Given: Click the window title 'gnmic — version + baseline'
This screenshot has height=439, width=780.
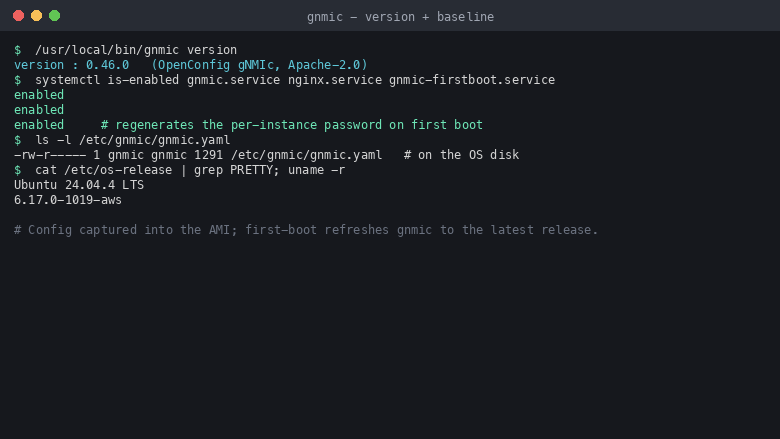Looking at the screenshot, I should point(400,17).
